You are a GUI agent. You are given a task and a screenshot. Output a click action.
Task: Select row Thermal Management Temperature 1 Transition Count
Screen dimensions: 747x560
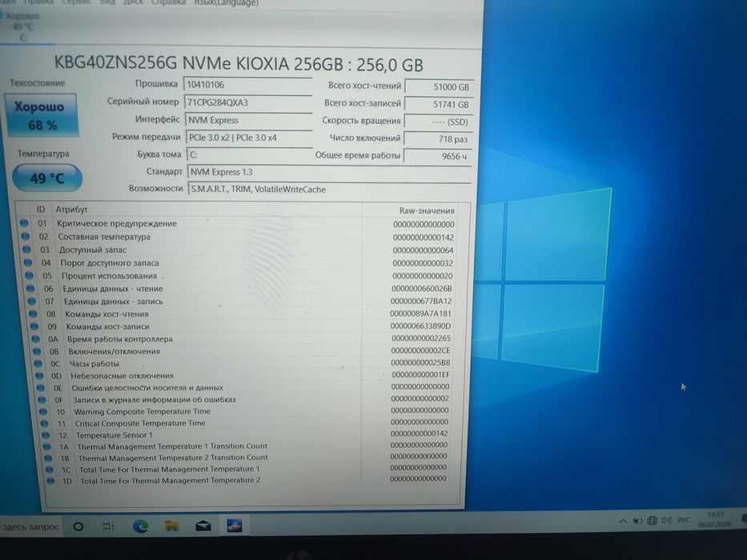coord(247,446)
